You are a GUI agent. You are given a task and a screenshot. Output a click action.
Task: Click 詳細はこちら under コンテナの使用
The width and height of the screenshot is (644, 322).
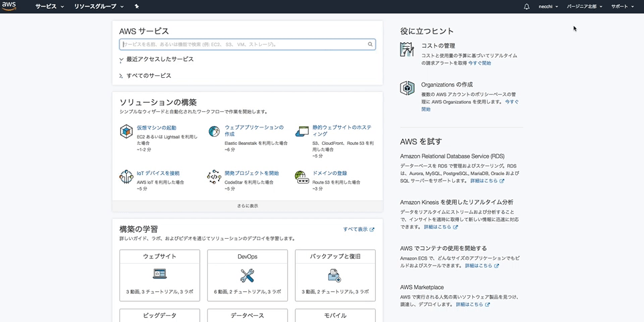click(x=478, y=266)
